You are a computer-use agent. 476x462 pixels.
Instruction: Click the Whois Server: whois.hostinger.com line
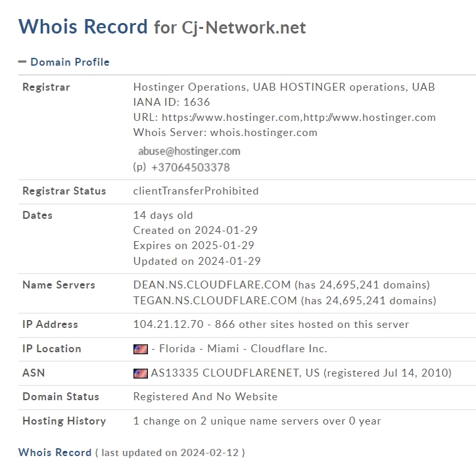pyautogui.click(x=226, y=133)
